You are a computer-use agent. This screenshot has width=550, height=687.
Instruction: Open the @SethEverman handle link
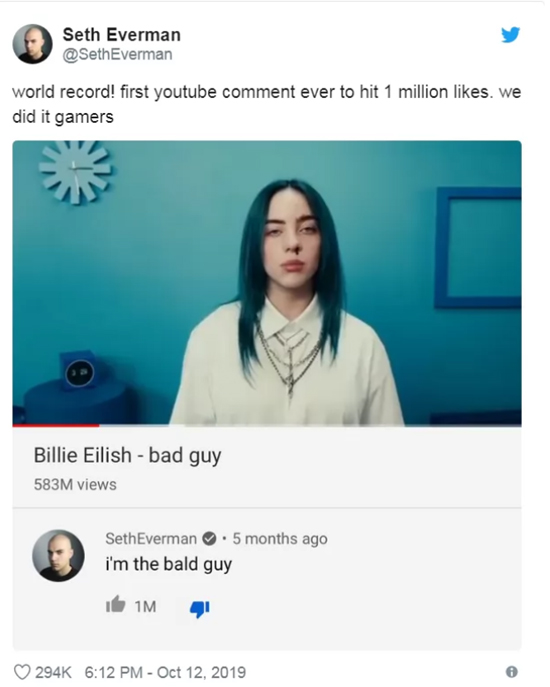click(117, 54)
